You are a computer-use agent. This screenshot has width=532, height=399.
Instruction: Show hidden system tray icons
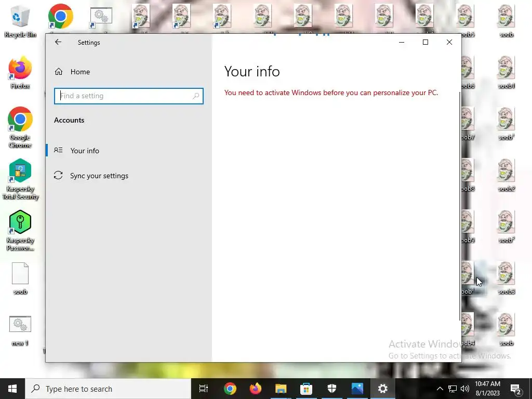pos(440,389)
